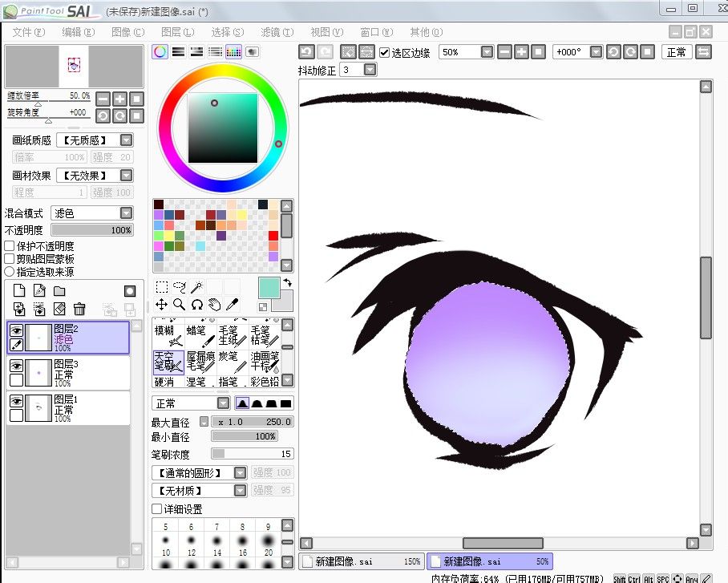
Task: Click the foreground teal color swatch
Action: click(x=269, y=288)
